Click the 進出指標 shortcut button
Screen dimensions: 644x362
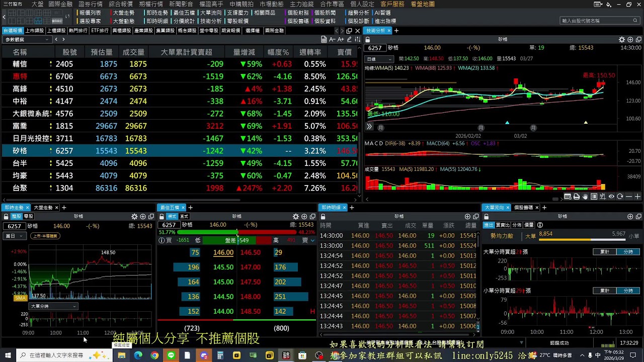click(385, 21)
